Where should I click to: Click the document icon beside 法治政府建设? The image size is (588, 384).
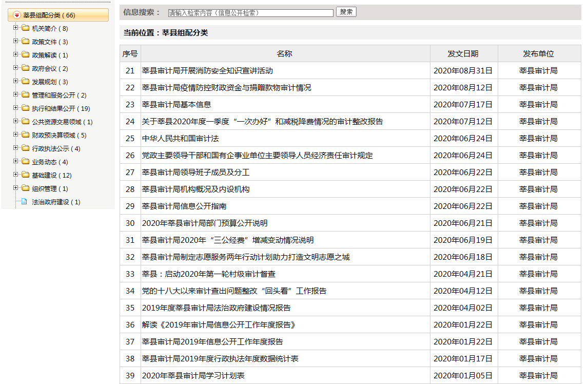pos(25,202)
